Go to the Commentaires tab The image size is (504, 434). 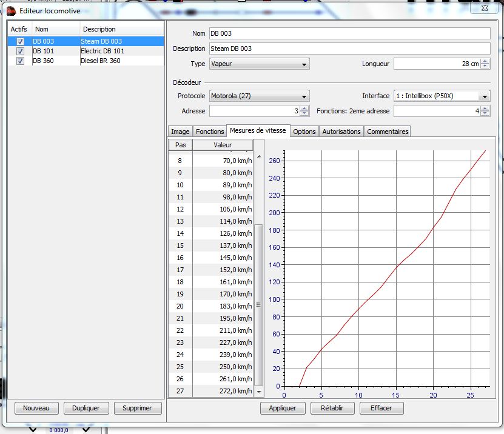point(388,132)
